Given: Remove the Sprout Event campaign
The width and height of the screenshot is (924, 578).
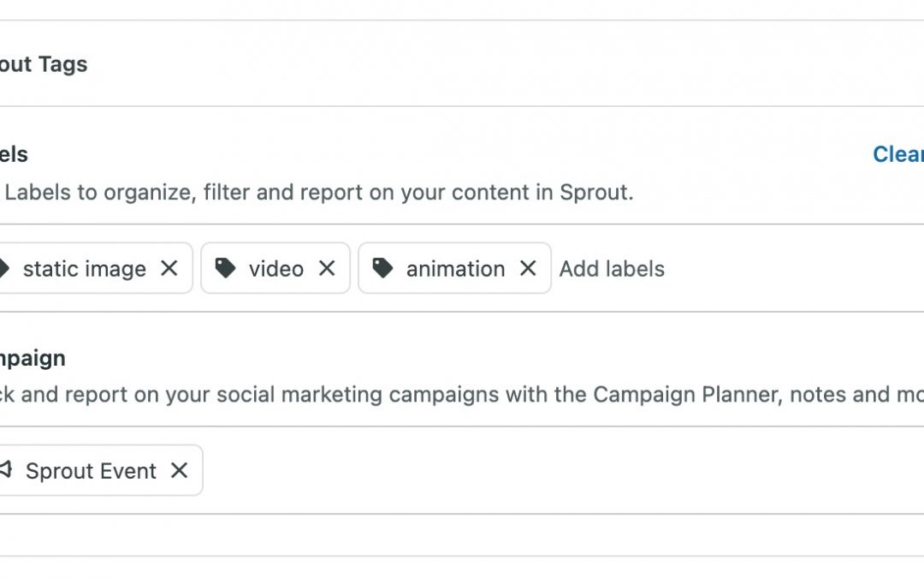Looking at the screenshot, I should click(x=179, y=471).
